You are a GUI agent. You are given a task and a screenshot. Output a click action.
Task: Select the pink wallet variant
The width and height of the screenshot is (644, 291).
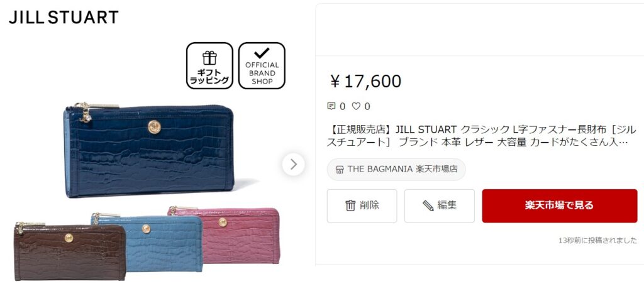tap(225, 236)
